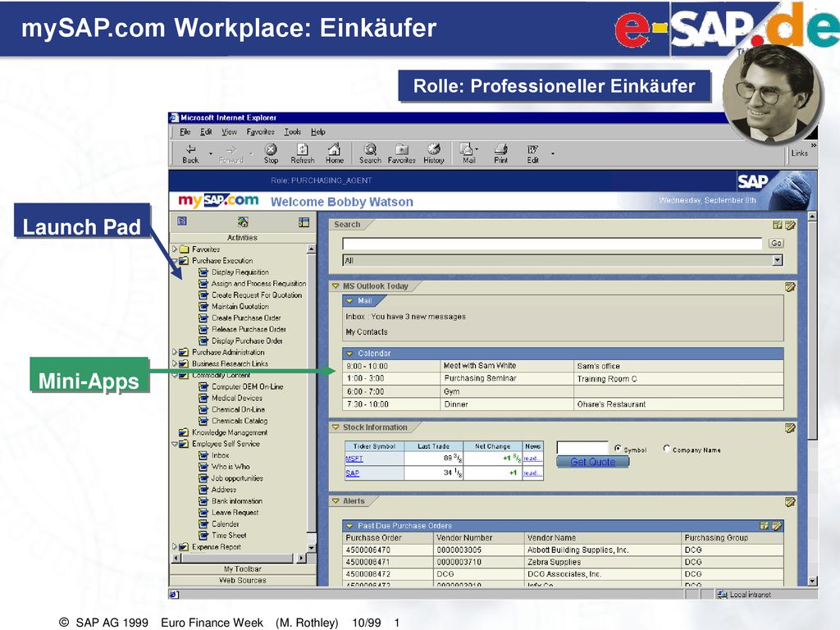Click the edit icon of Stock Information panel

point(790,428)
